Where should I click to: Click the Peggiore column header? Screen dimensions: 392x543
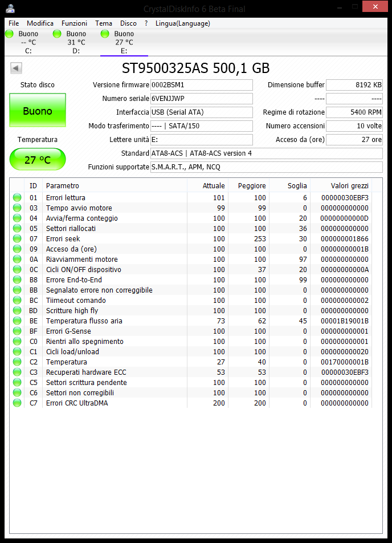[x=249, y=185]
